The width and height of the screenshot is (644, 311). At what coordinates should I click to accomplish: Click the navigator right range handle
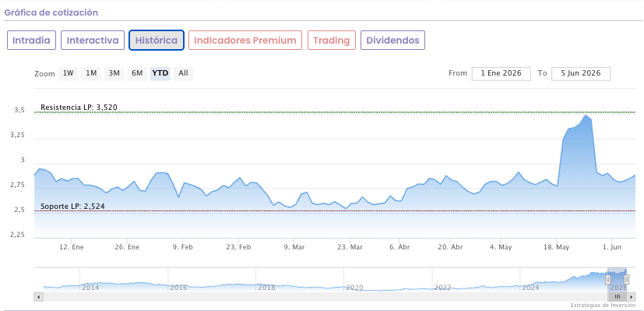tap(627, 280)
